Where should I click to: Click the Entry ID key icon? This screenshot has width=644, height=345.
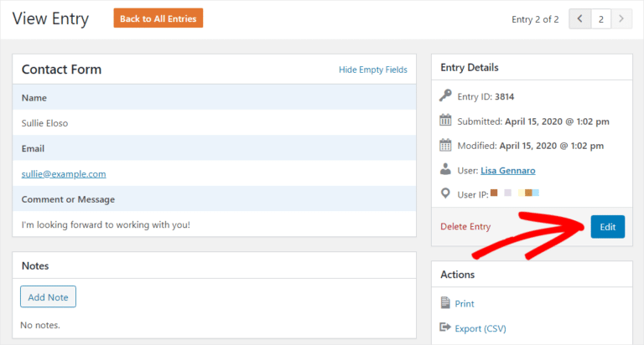445,95
